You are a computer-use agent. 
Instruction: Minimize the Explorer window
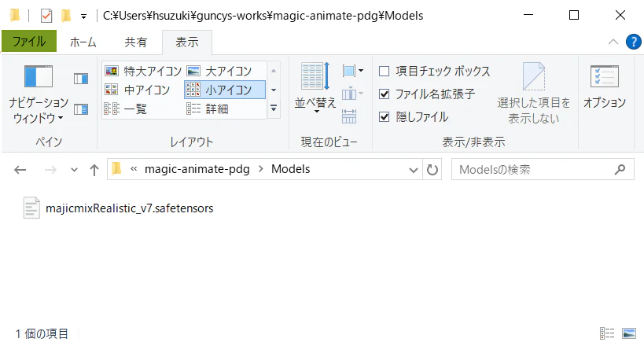528,15
